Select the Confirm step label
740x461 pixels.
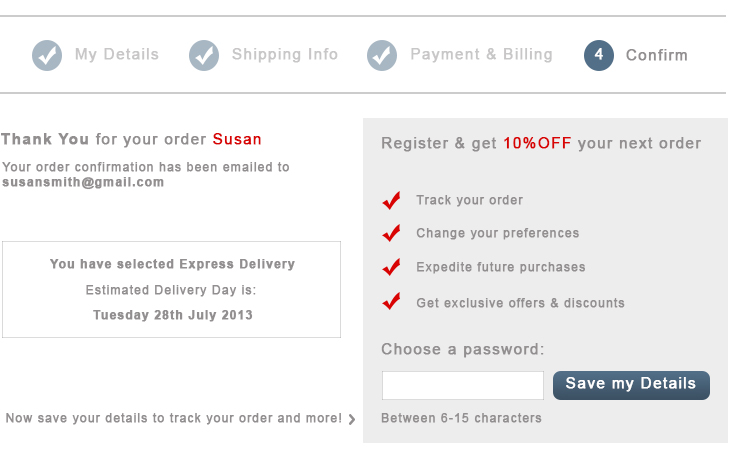pos(656,55)
